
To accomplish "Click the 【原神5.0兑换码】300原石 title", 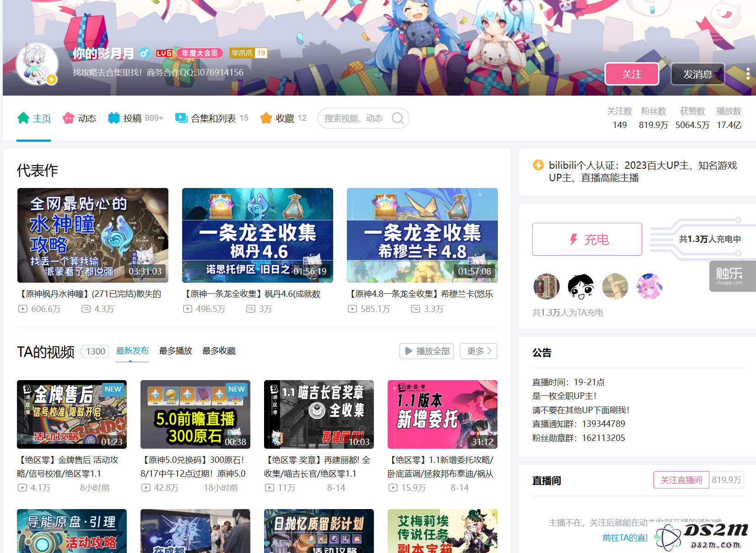I will pos(193,467).
